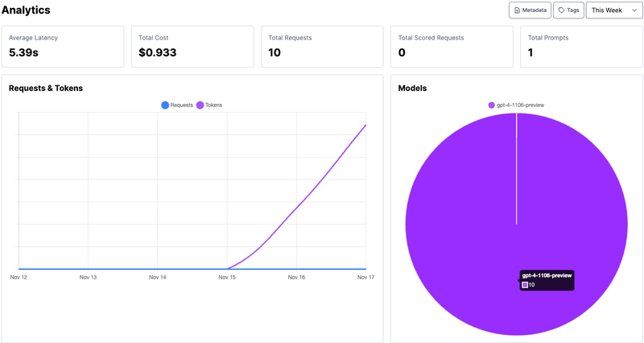Click the purple gpt-4-1106-preview legend dot
The width and height of the screenshot is (644, 343).
coord(491,105)
